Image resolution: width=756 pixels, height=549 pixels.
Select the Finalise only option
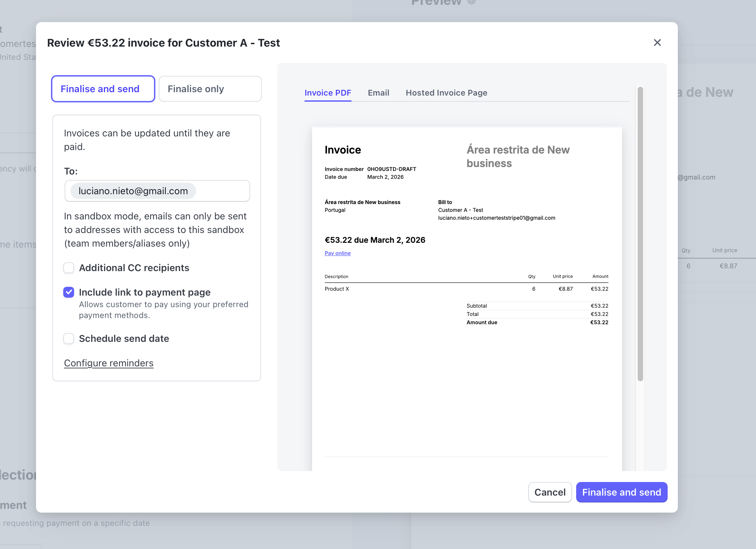210,89
